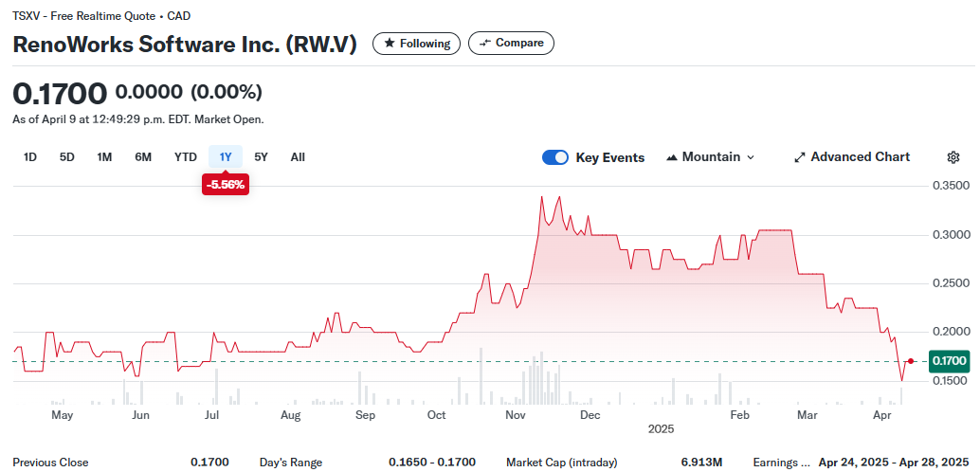Click the -5.56% return badge
Viewport: 980px width, 472px height.
click(x=226, y=185)
